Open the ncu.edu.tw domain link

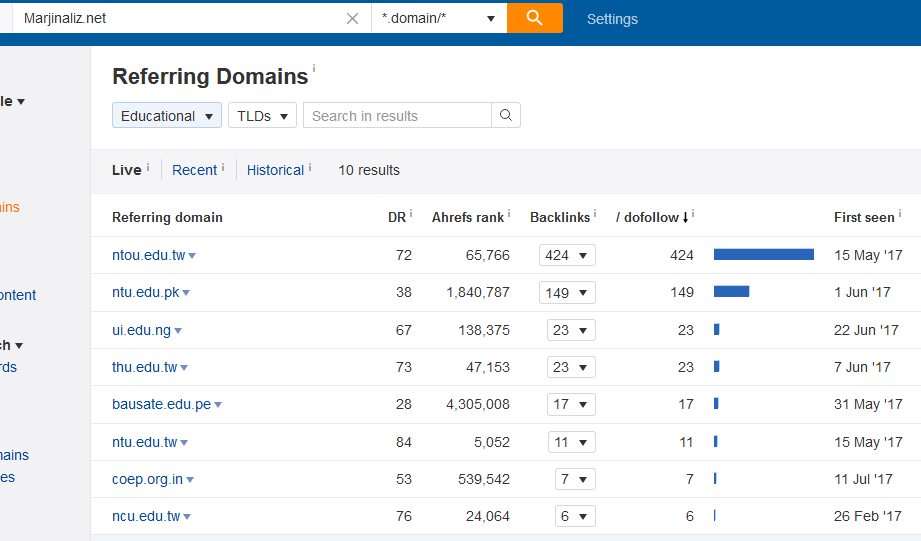pos(146,516)
